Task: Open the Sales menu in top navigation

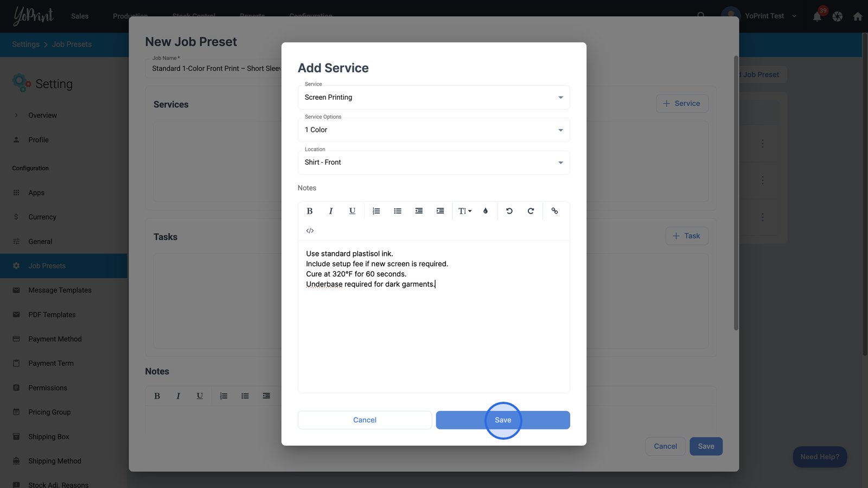Action: (80, 16)
